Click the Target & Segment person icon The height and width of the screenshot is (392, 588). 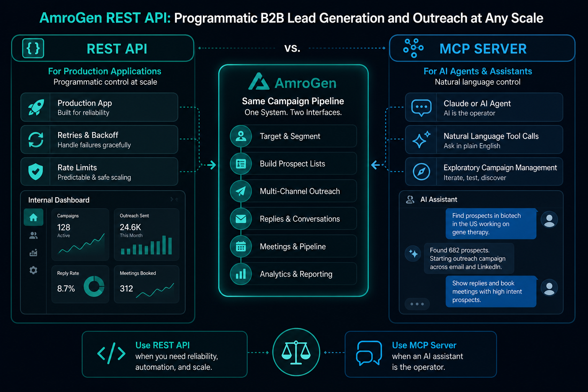tap(241, 136)
